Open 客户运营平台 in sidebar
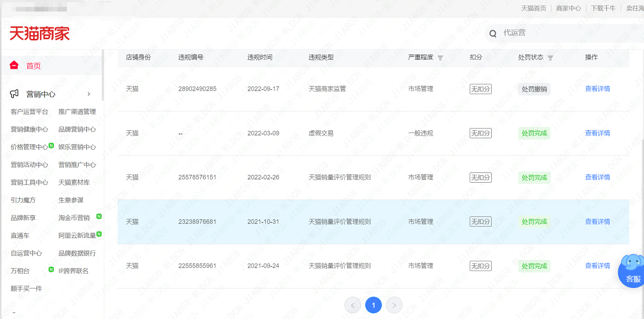The height and width of the screenshot is (319, 644). 29,112
